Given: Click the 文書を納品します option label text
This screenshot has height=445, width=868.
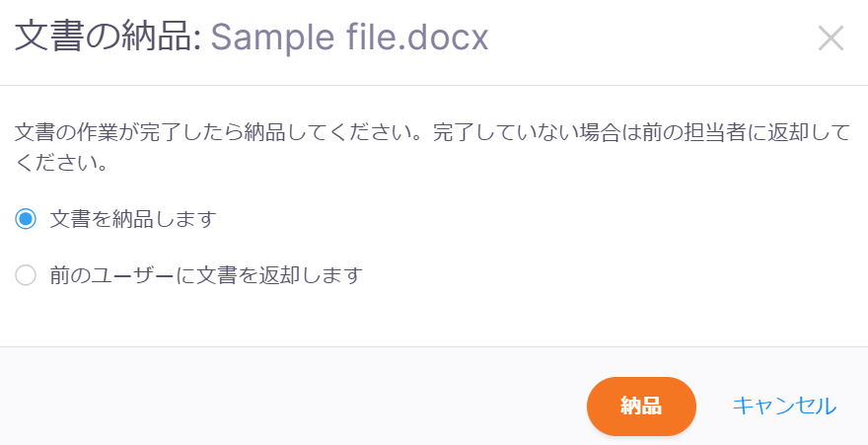Looking at the screenshot, I should click(x=133, y=219).
